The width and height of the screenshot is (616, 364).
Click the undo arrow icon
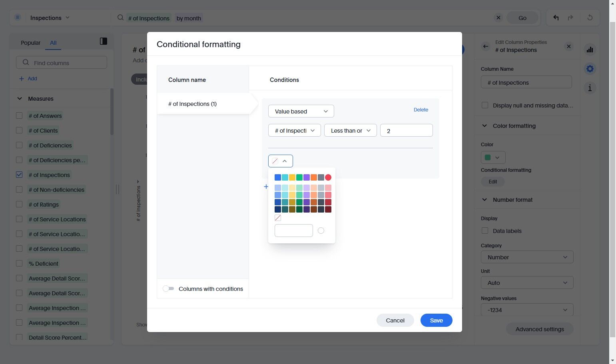point(556,18)
